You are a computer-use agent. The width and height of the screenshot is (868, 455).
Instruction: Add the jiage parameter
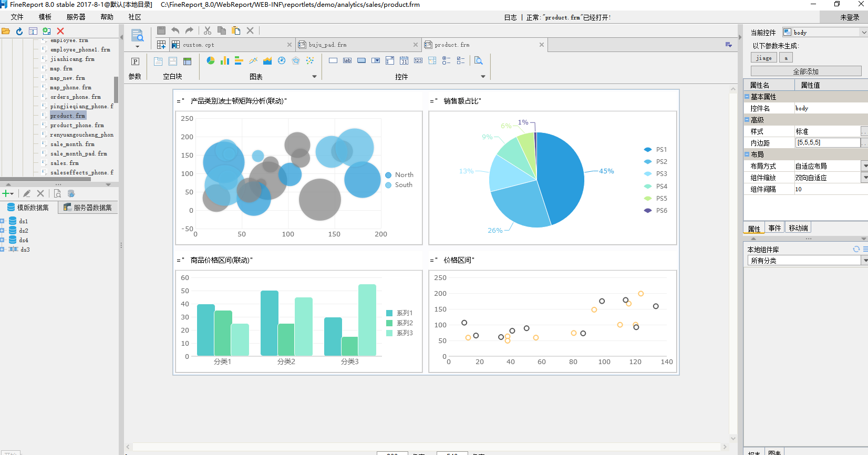763,58
